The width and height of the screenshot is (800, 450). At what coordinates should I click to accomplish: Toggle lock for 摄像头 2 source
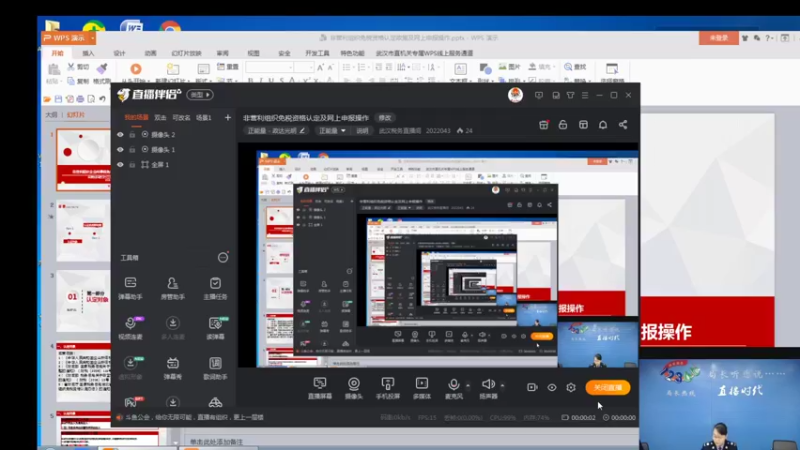pos(132,135)
